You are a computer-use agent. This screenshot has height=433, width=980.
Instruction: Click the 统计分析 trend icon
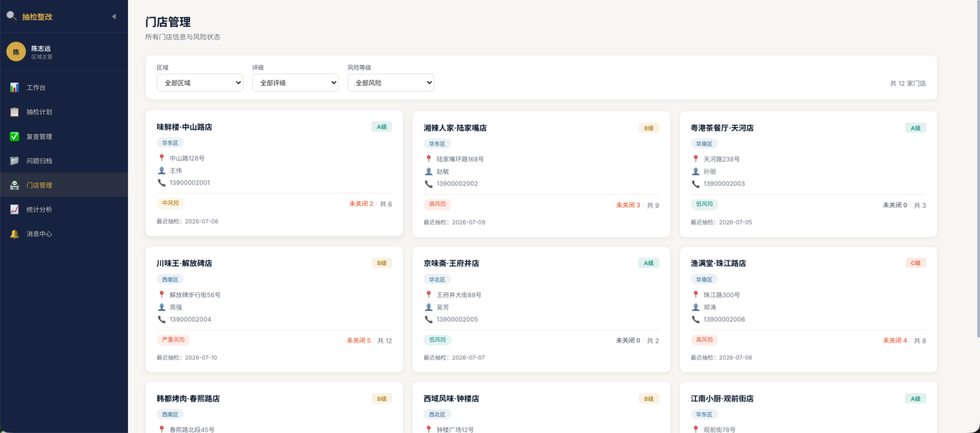click(x=14, y=209)
